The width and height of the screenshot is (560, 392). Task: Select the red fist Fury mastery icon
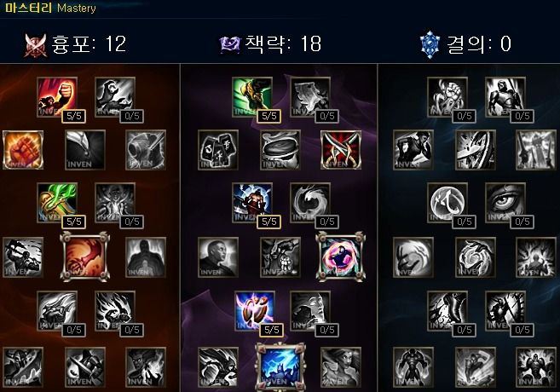coord(57,97)
